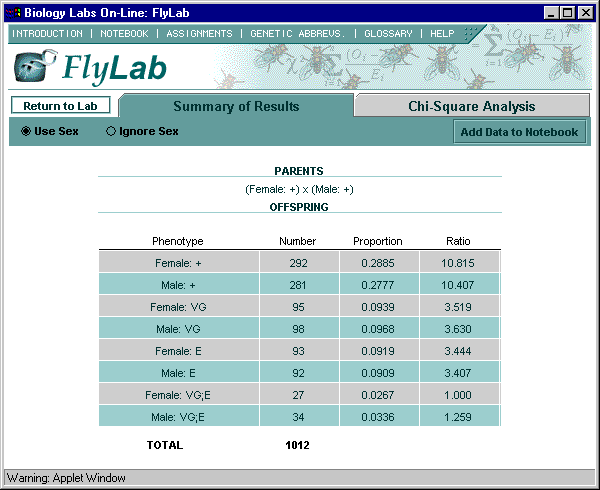Click the ratio 3.630 cell

(460, 329)
